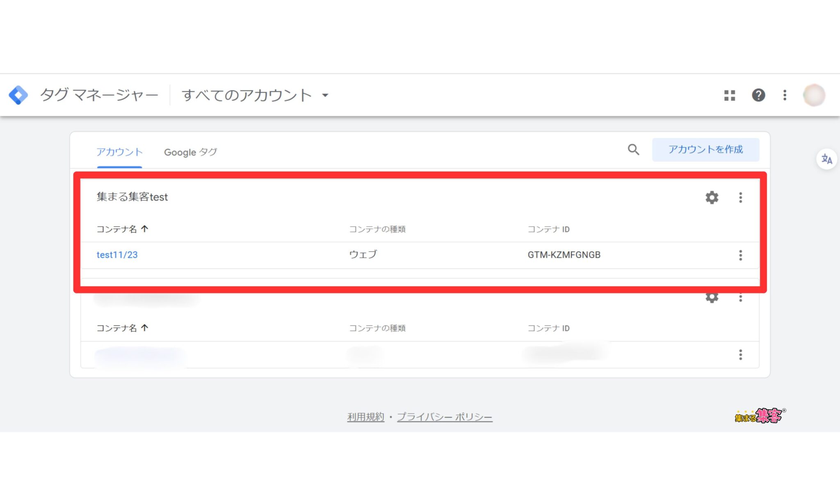The width and height of the screenshot is (840, 504).
Task: Click the GTM-KZMFGNGB container ID
Action: 564,255
